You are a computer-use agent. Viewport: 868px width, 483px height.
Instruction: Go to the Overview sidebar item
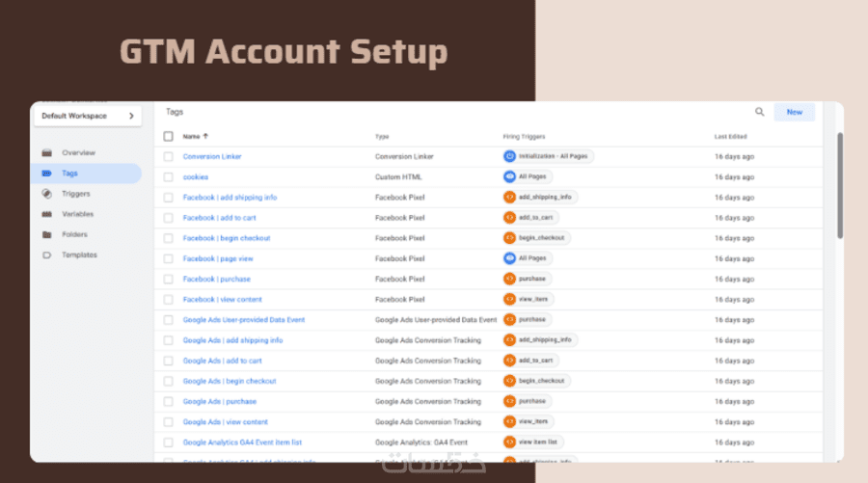point(78,153)
